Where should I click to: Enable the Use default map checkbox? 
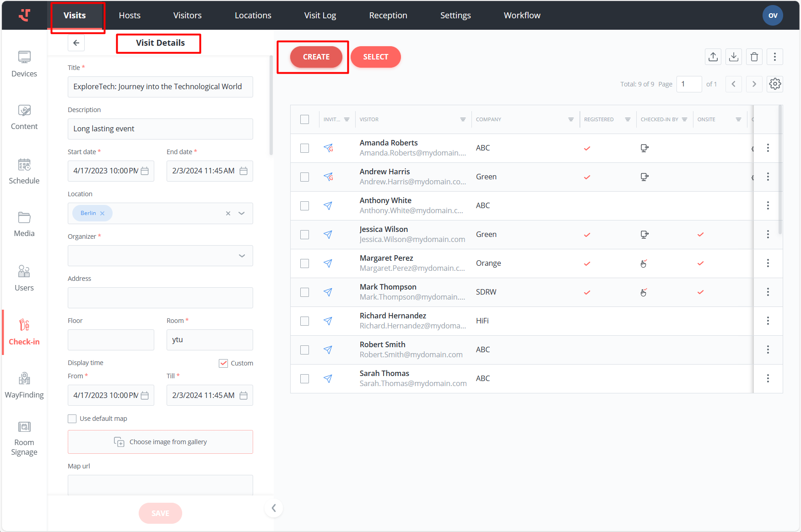[x=72, y=419]
